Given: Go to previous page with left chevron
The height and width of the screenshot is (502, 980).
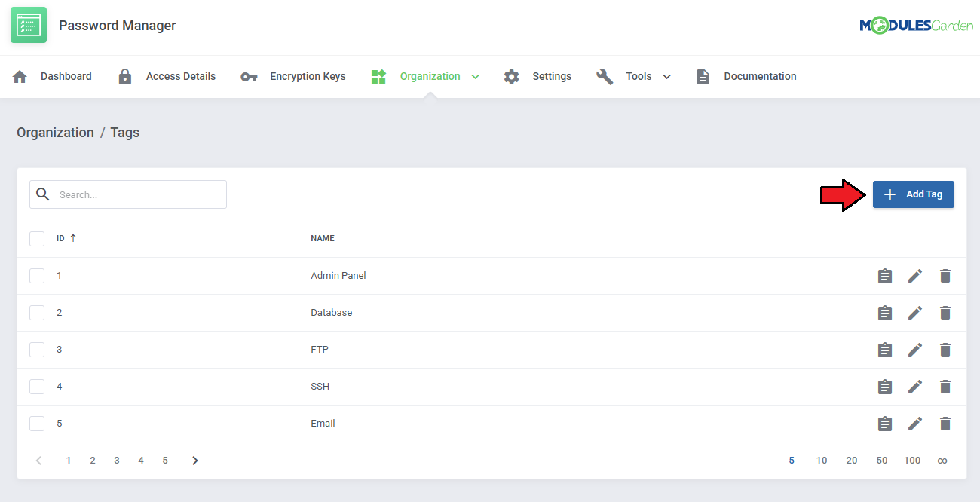Looking at the screenshot, I should (x=39, y=461).
